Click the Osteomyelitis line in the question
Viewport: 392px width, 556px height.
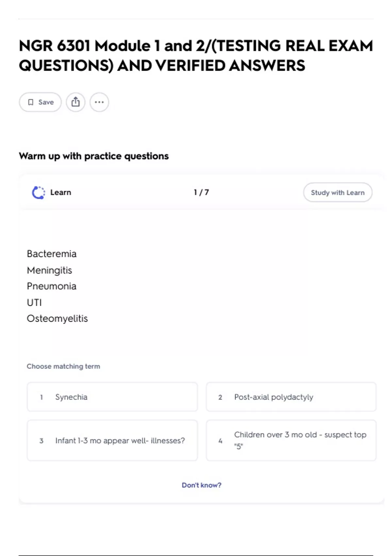pos(57,319)
